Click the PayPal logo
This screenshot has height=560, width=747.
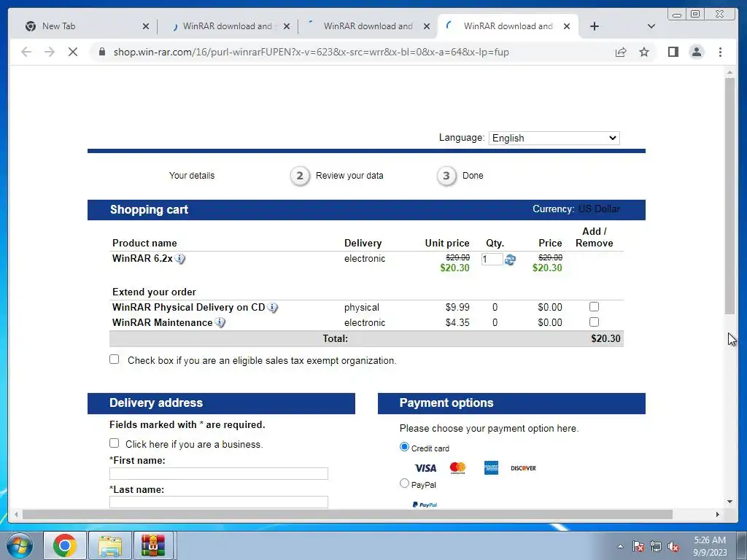(x=425, y=505)
